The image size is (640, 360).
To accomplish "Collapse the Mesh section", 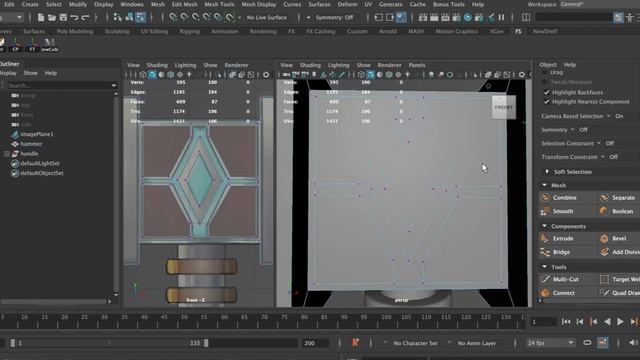I will [x=544, y=185].
